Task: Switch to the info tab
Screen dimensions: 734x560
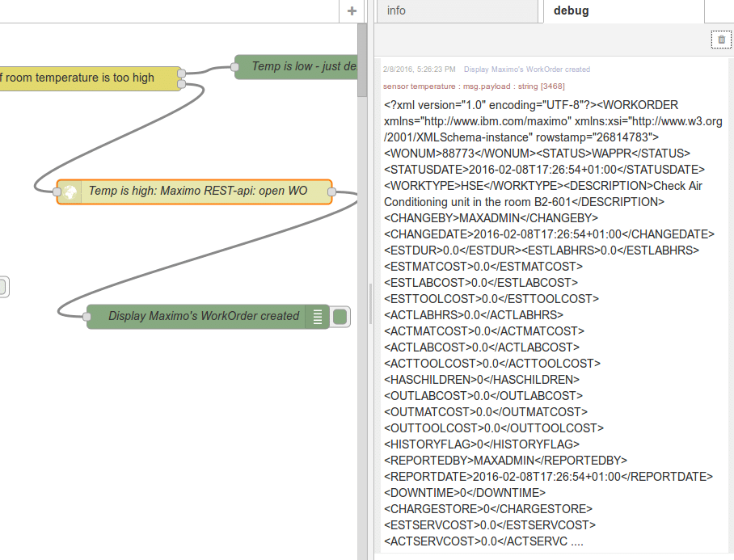Action: 457,11
